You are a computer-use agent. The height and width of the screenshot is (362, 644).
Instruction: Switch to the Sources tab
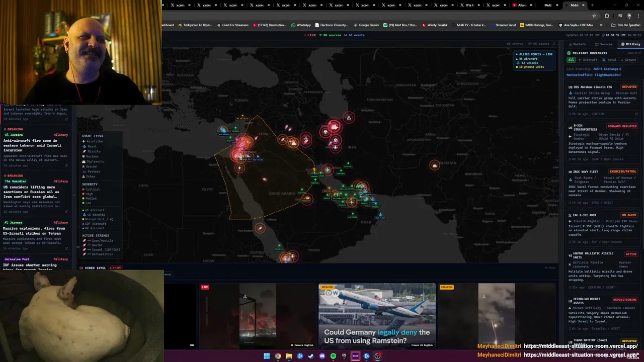[x=604, y=44]
